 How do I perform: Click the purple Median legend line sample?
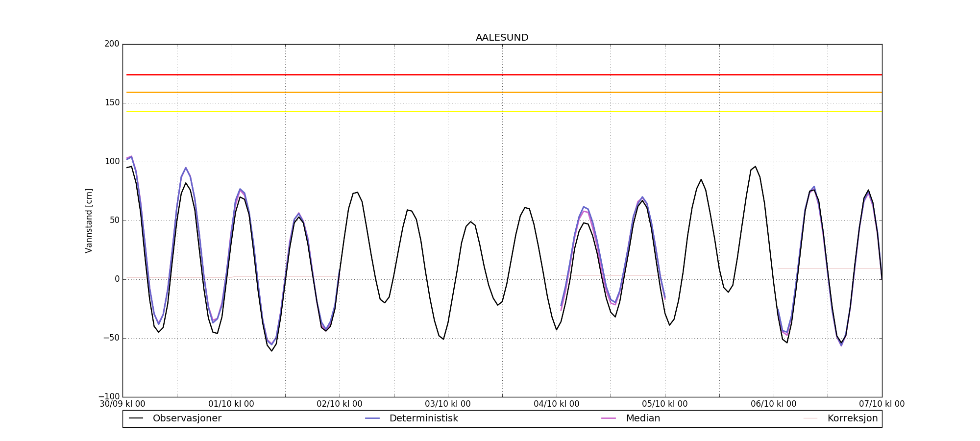click(609, 418)
